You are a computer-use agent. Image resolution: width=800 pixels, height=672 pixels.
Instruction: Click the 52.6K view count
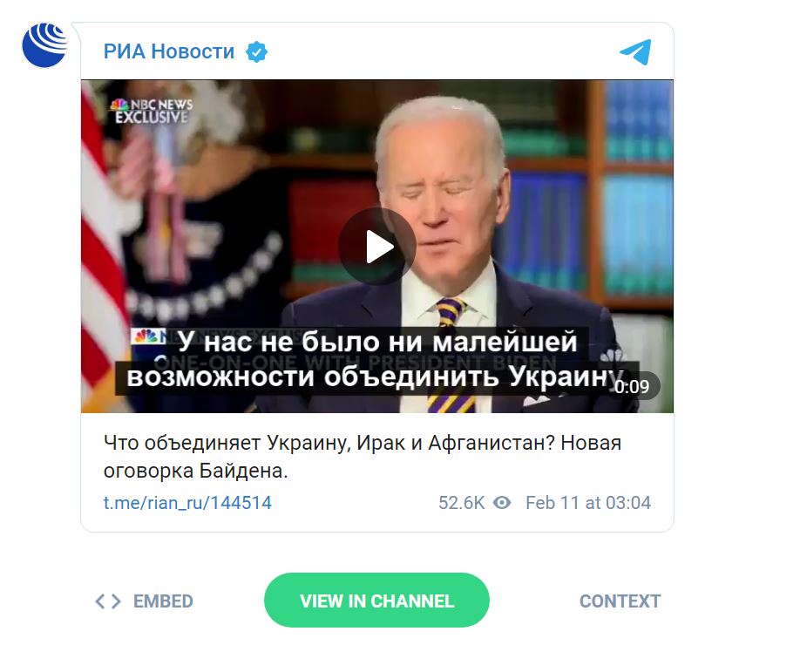tap(462, 503)
